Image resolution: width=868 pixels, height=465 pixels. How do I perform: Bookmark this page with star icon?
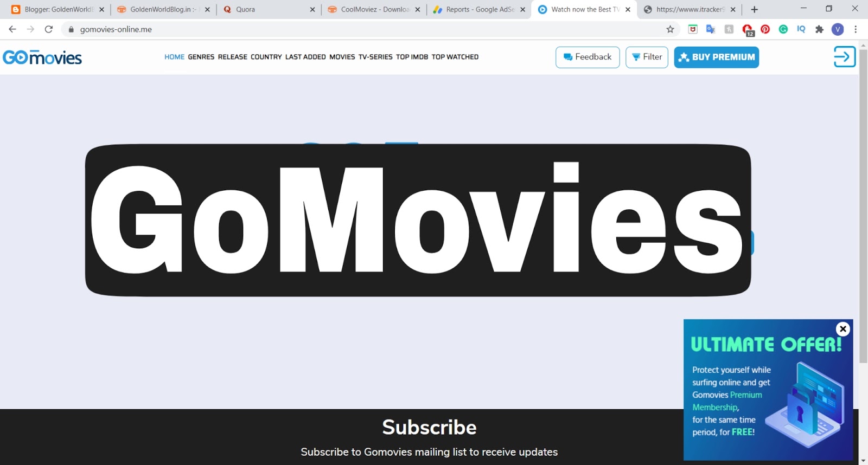click(670, 29)
